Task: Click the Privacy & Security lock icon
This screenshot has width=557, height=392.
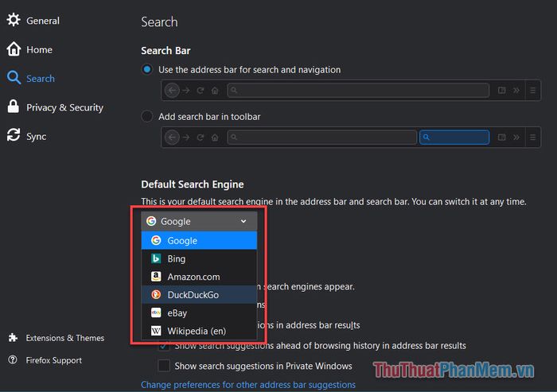Action: coord(14,107)
